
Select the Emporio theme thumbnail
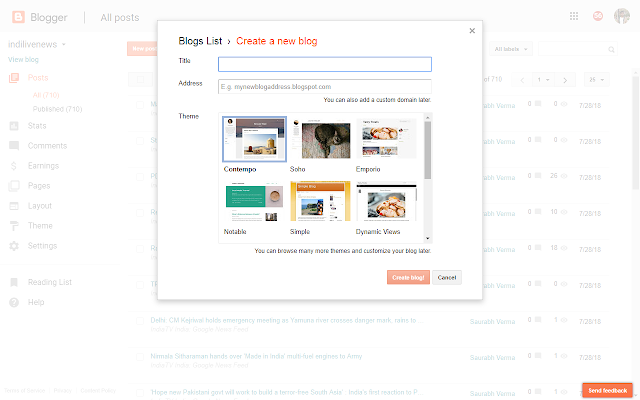pos(387,138)
